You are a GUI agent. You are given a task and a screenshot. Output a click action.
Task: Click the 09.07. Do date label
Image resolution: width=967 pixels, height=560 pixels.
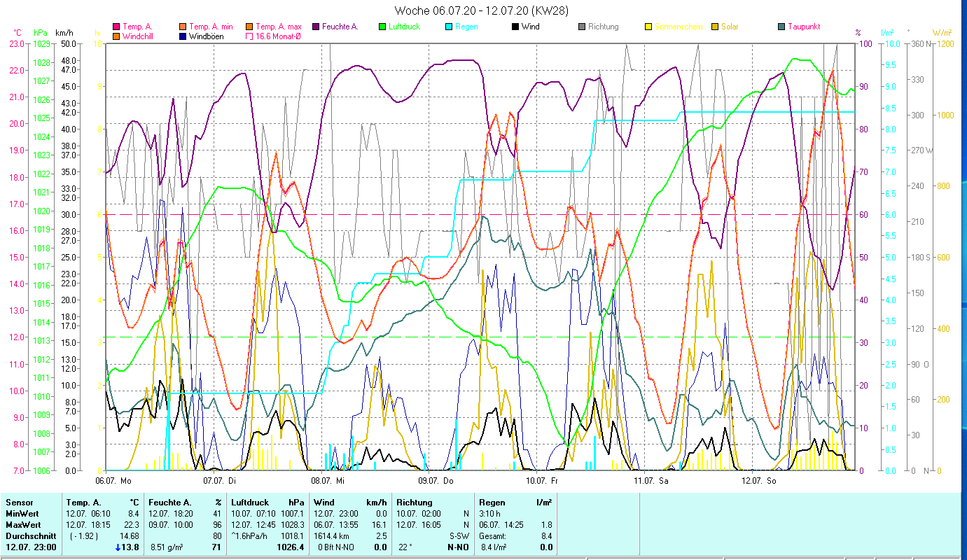pyautogui.click(x=436, y=481)
